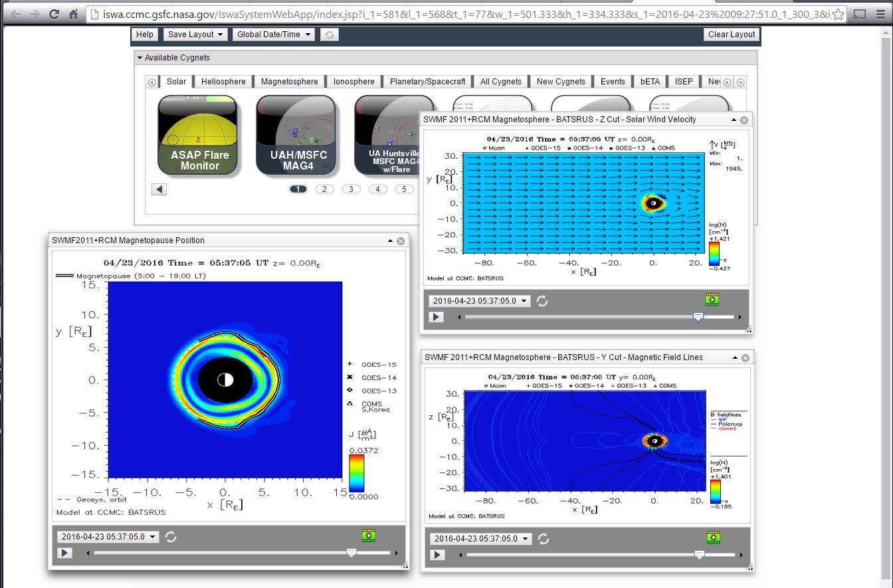
Task: Select cygnet page 3
Action: tap(351, 189)
